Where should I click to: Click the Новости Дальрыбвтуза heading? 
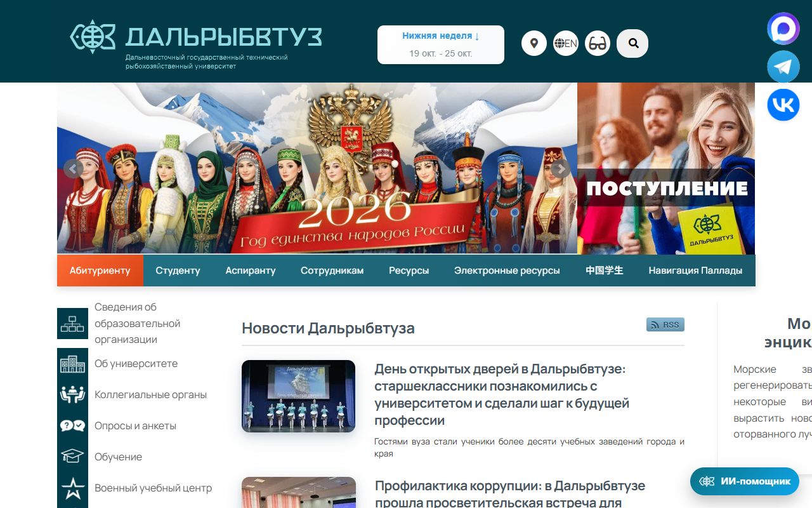coord(328,328)
